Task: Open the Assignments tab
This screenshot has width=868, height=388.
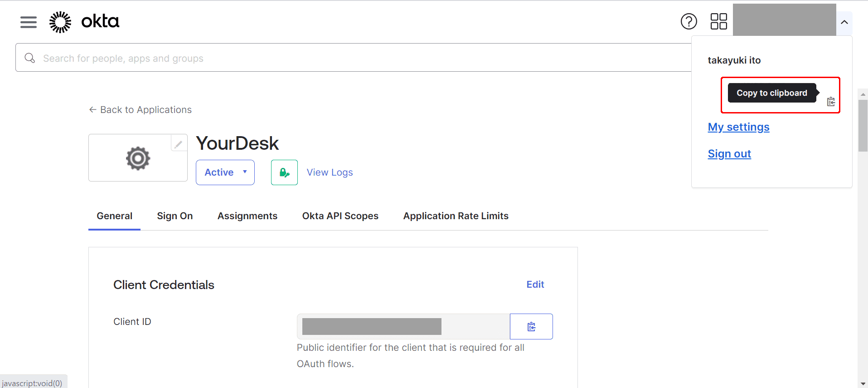Action: pos(247,216)
